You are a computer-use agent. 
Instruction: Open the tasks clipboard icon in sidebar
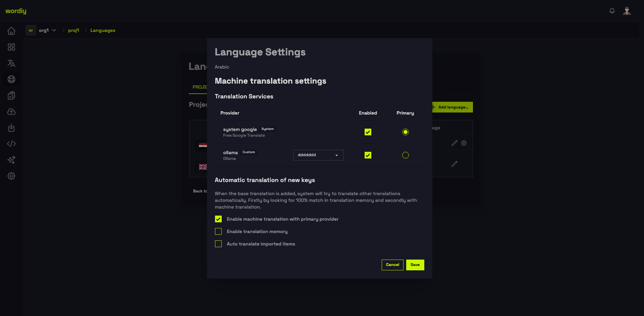coord(11,95)
